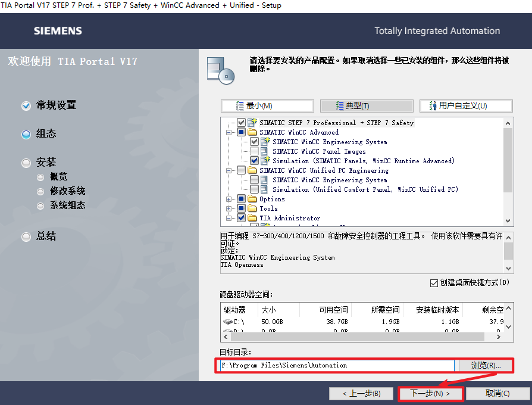Check Simulation (Unified Comfort Panel) checkbox
532x405 pixels.
[254, 189]
